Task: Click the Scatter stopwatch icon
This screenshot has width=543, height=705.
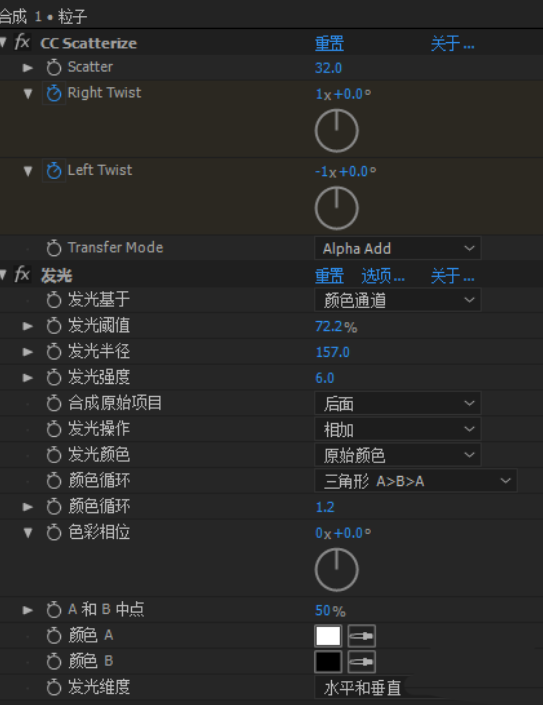Action: (54, 67)
